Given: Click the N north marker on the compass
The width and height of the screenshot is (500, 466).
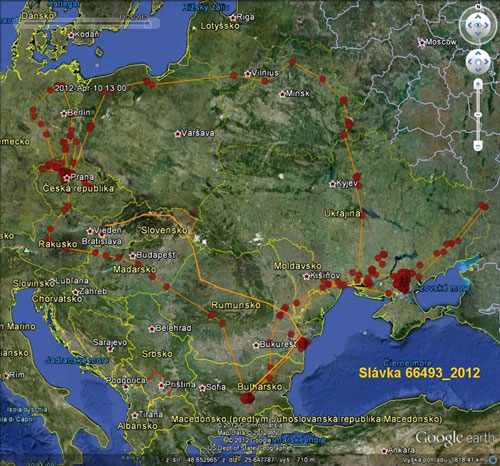Looking at the screenshot, I should point(478,7).
